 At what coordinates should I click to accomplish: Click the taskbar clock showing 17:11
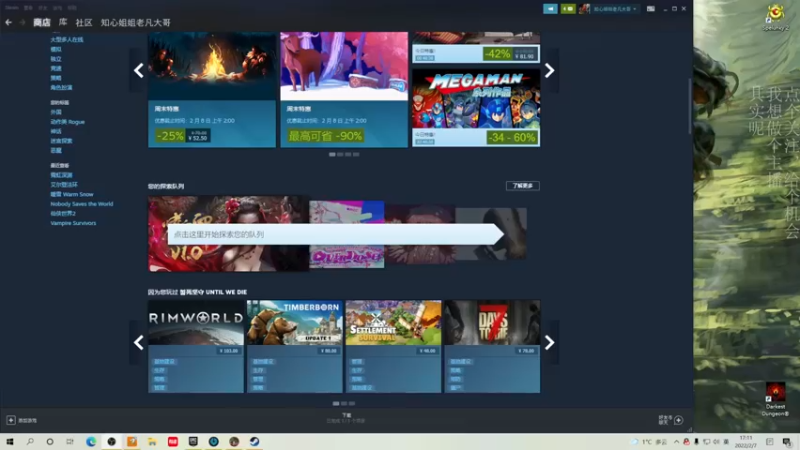tap(745, 441)
